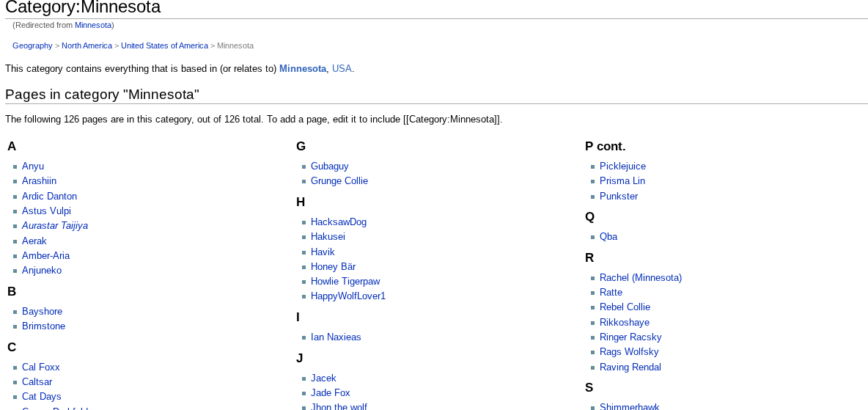868x410 pixels.
Task: Open United States of America breadcrumb
Action: [164, 45]
